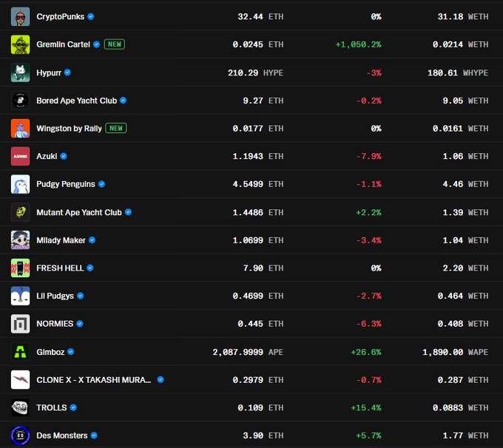This screenshot has width=503, height=448.
Task: Open the NORMIES collection avatar
Action: pyautogui.click(x=20, y=324)
